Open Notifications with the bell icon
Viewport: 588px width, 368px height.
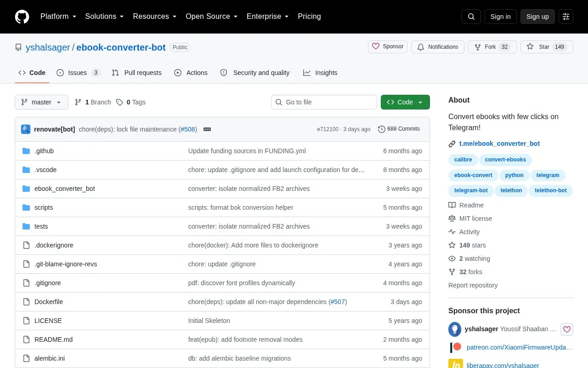tap(438, 47)
